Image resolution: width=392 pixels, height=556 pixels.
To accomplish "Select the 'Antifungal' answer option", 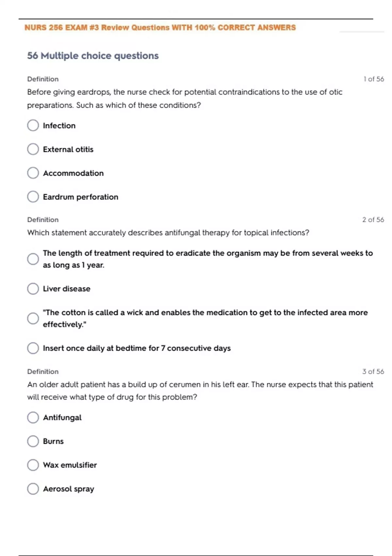I will tap(33, 418).
